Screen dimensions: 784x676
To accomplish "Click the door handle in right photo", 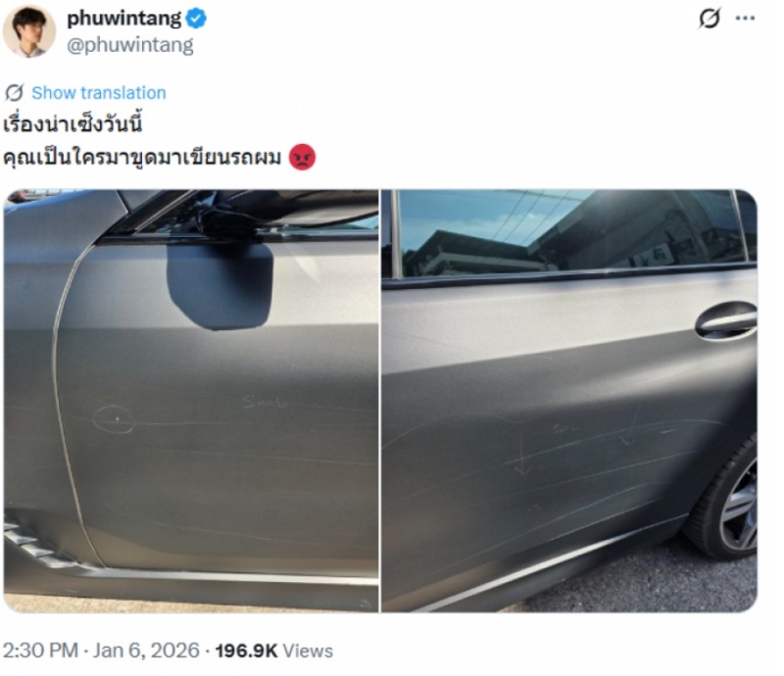I will point(726,321).
